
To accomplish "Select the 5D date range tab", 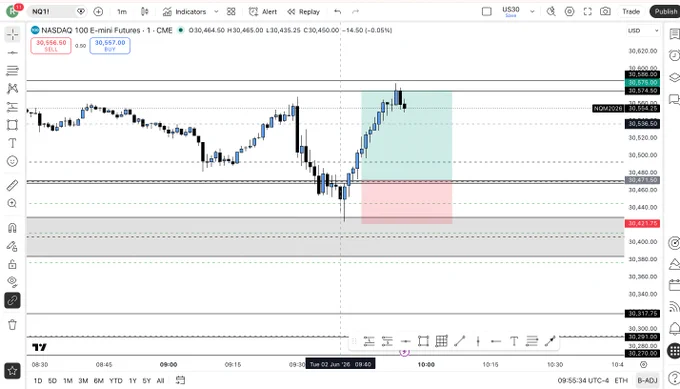I will (52, 381).
